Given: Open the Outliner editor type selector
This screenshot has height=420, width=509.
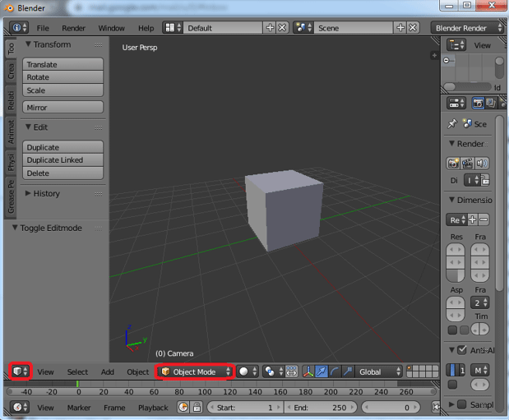Looking at the screenshot, I should coord(456,45).
